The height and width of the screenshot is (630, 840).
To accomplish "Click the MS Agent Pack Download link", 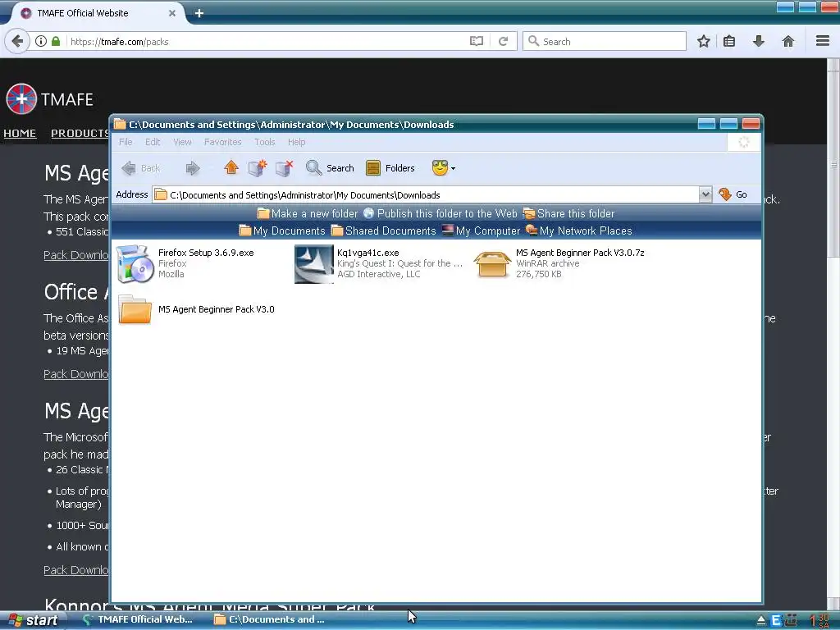I will tap(76, 255).
